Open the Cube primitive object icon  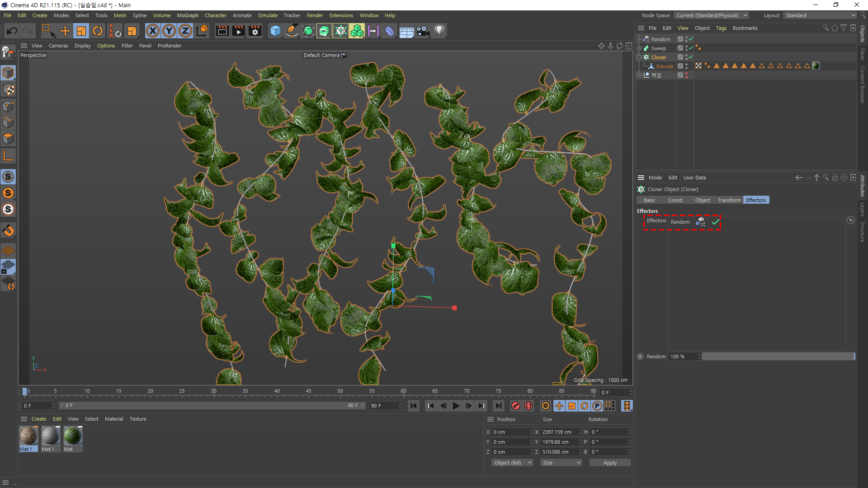coord(275,31)
